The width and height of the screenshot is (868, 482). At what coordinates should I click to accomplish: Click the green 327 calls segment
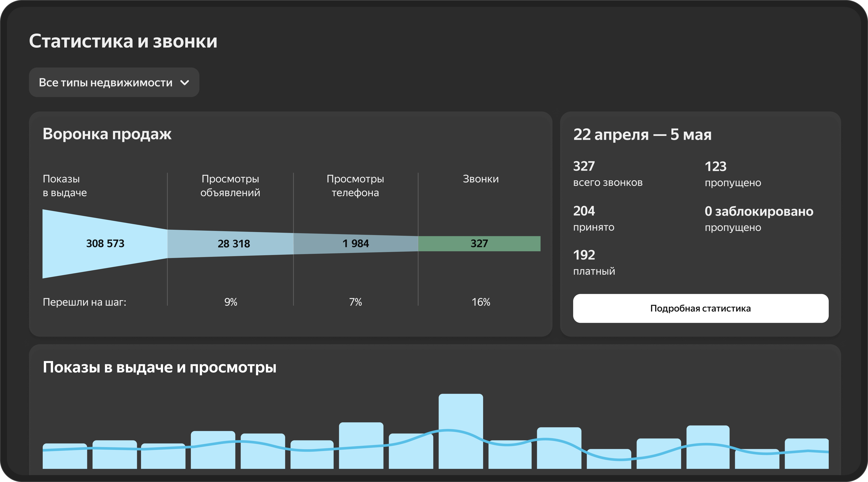479,244
